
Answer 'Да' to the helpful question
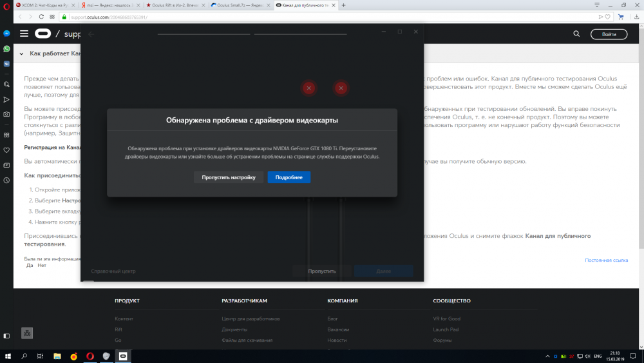pyautogui.click(x=30, y=266)
